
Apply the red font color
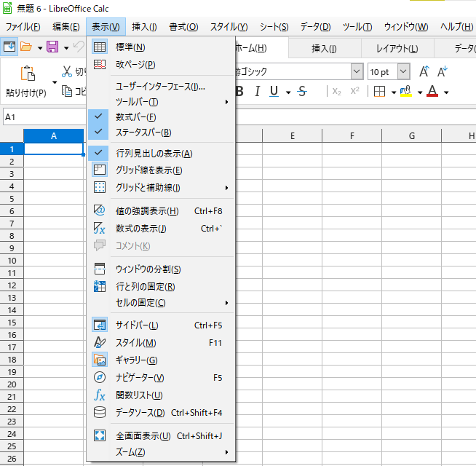click(x=432, y=91)
